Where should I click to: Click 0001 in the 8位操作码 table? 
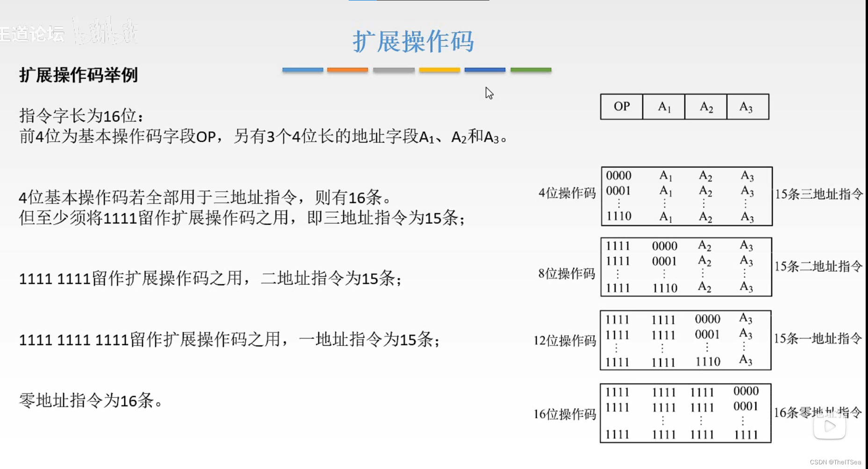point(665,261)
